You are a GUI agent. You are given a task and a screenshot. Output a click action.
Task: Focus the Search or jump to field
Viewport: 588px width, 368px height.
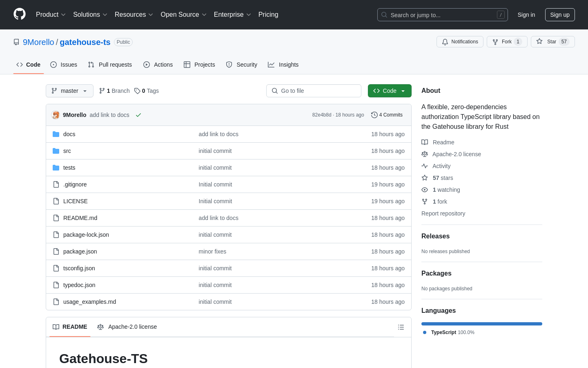coord(443,15)
